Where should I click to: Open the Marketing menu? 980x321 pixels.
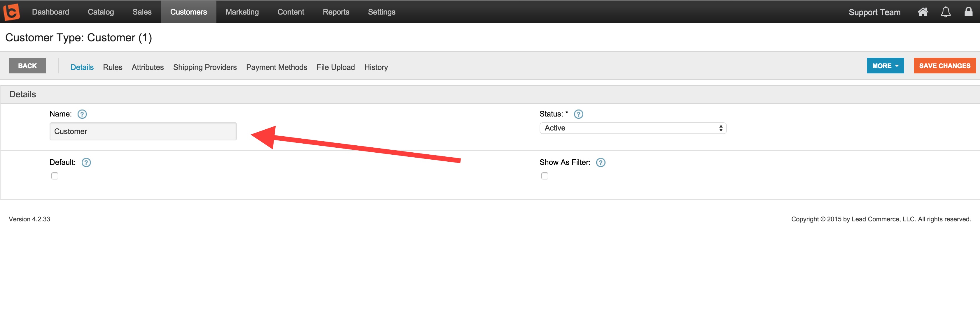tap(242, 12)
